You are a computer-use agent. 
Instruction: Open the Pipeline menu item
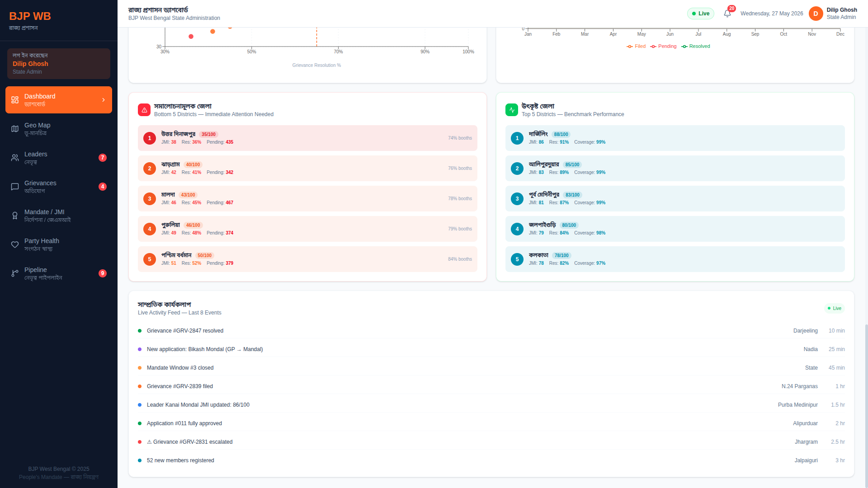pyautogui.click(x=59, y=273)
